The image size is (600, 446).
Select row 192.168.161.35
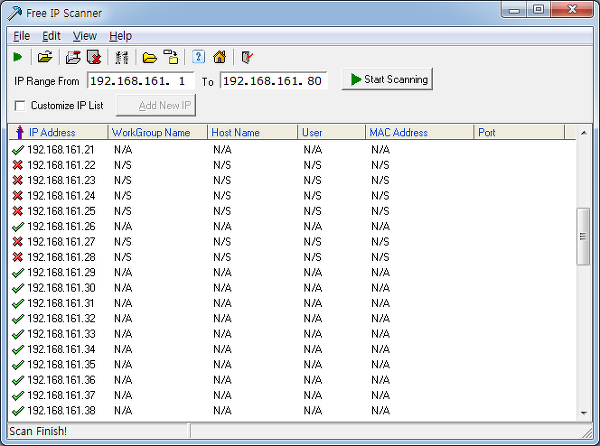(292, 365)
